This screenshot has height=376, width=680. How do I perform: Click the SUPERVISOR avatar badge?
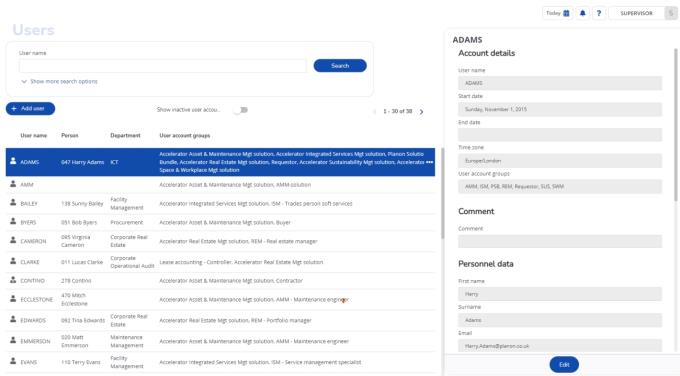coord(671,13)
